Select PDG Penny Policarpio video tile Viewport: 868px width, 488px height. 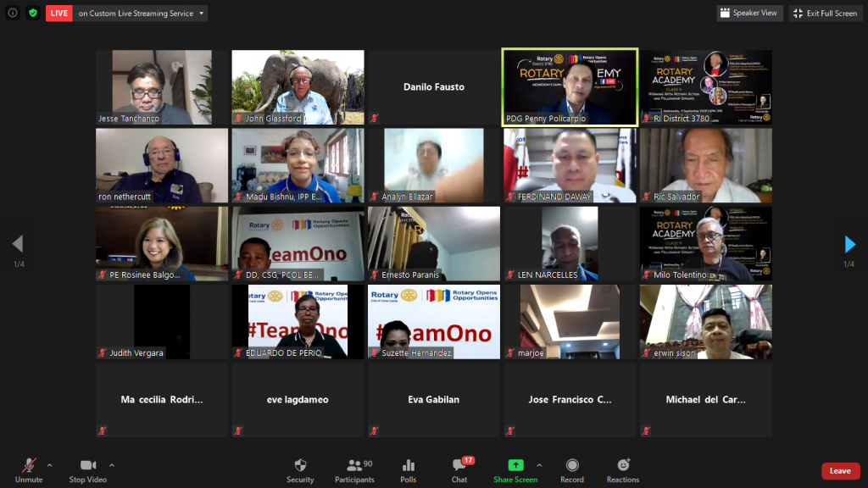tap(569, 86)
